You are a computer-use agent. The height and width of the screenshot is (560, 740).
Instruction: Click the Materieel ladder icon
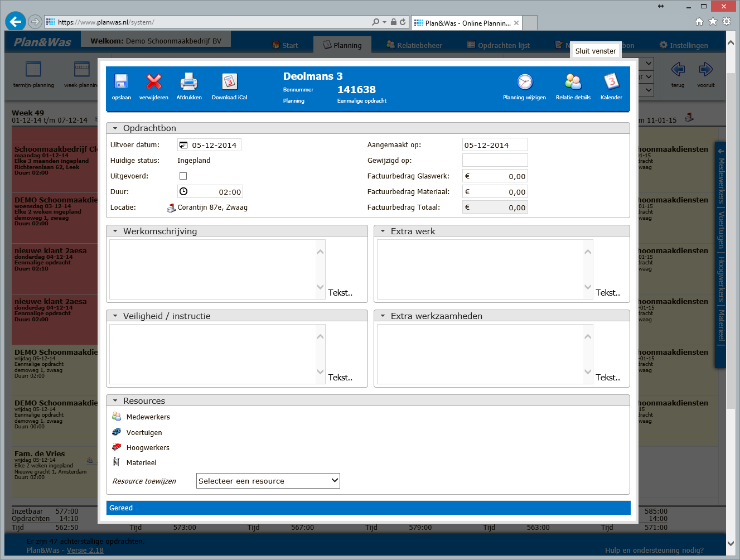tap(117, 462)
